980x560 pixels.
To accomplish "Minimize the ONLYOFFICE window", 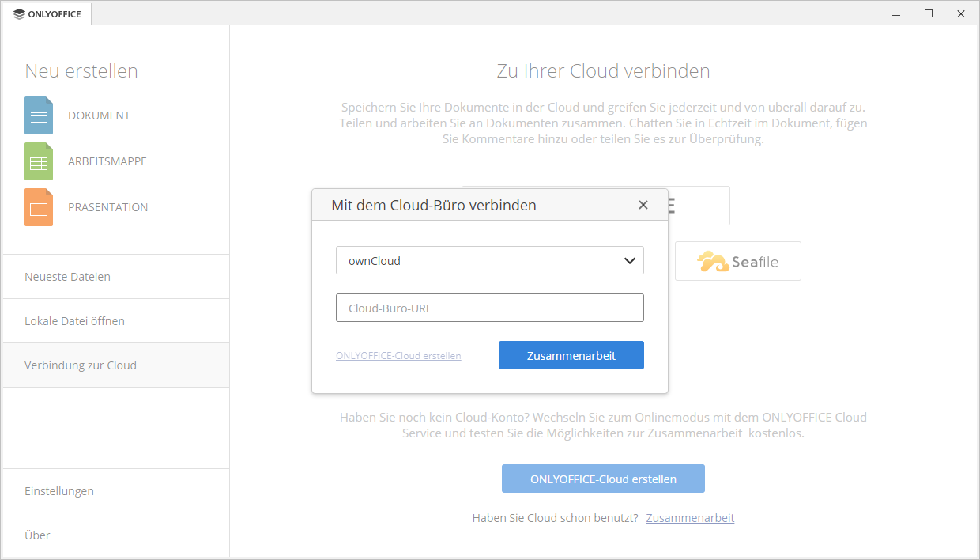I will tap(897, 13).
